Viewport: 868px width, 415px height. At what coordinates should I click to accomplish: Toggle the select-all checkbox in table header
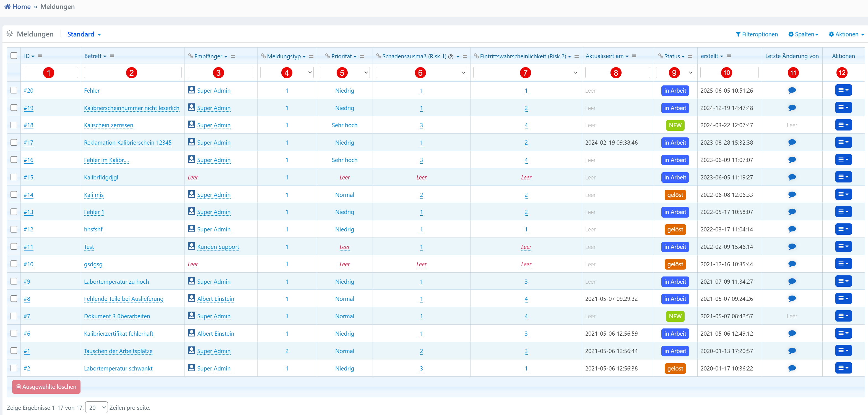(x=14, y=56)
